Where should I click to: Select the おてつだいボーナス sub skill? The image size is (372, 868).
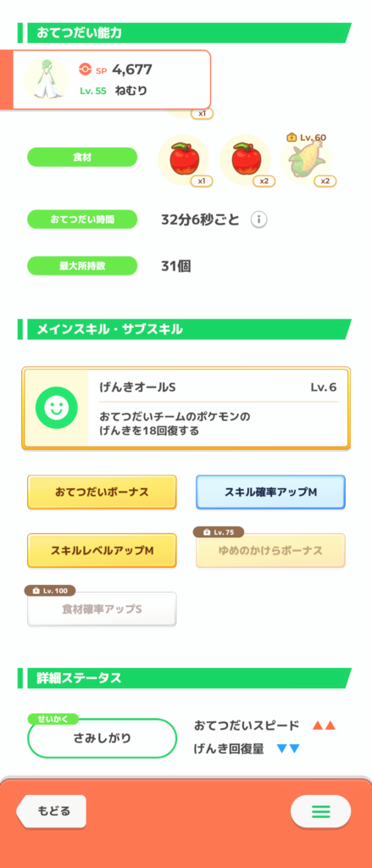(102, 492)
